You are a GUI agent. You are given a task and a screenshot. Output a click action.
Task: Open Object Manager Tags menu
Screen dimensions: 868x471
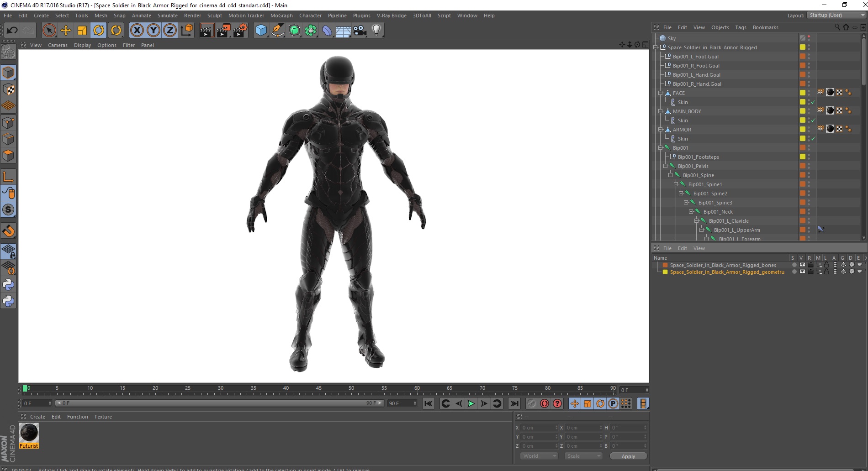click(x=741, y=27)
